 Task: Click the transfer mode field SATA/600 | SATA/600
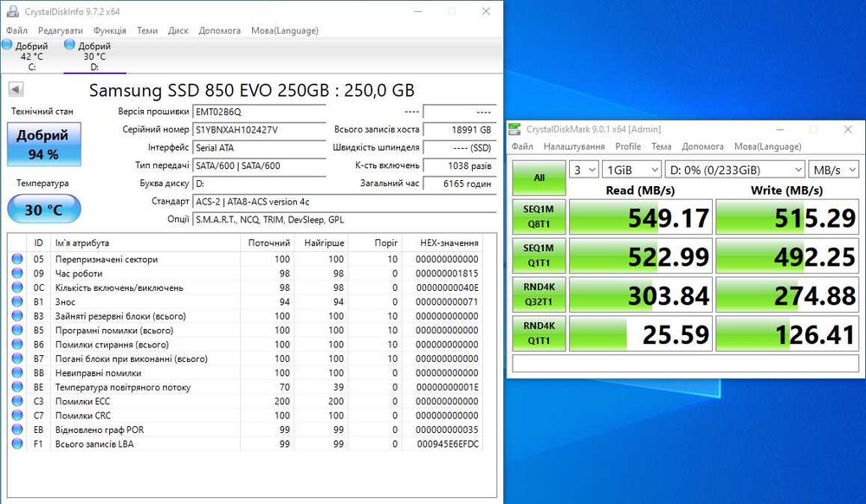click(x=259, y=165)
